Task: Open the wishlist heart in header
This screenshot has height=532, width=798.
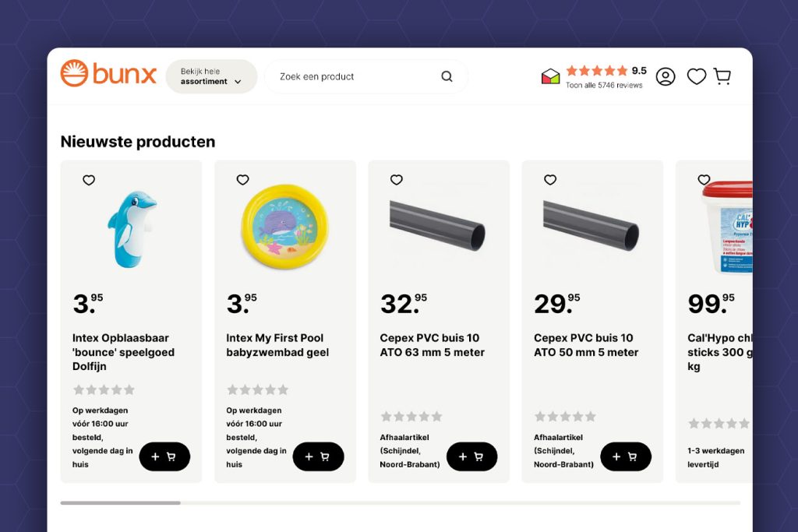Action: [696, 76]
